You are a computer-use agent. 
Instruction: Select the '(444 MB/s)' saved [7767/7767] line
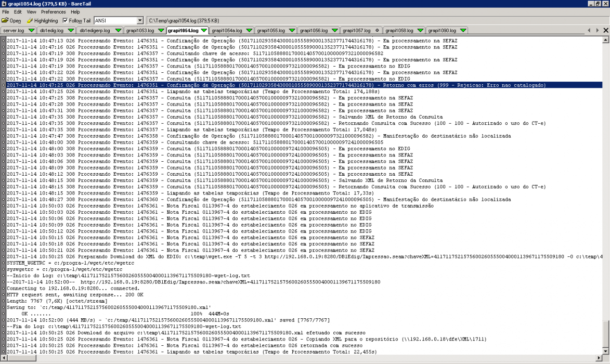coord(168,320)
